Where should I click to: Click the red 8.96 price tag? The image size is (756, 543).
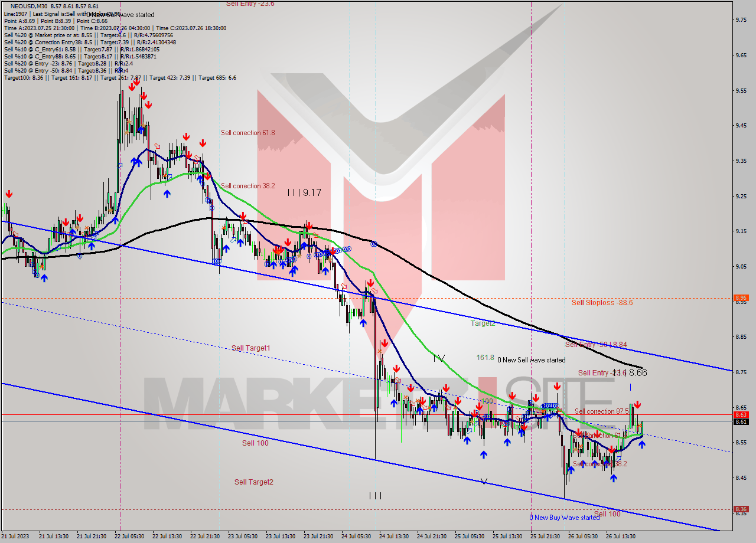pyautogui.click(x=741, y=298)
